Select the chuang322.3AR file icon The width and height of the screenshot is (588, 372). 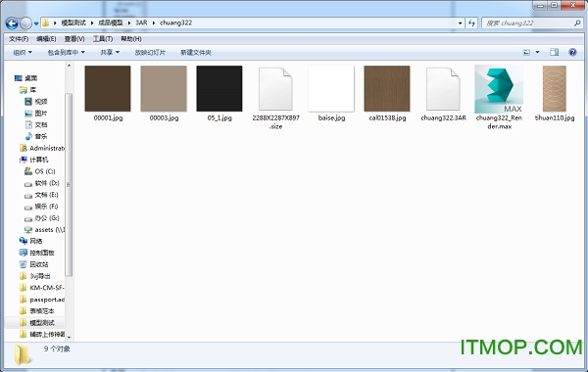point(443,89)
